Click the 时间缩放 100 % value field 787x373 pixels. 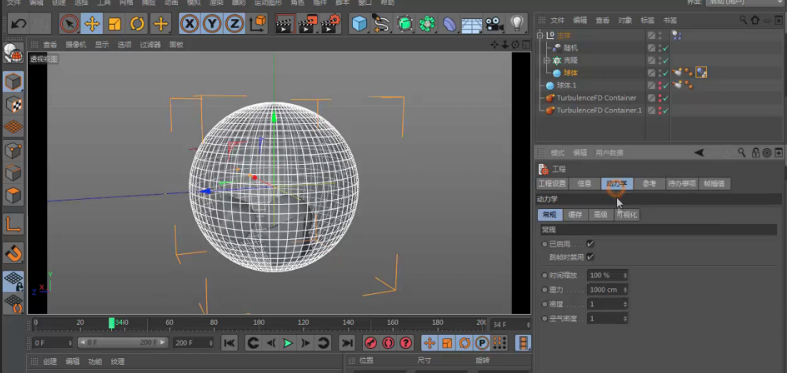click(604, 276)
